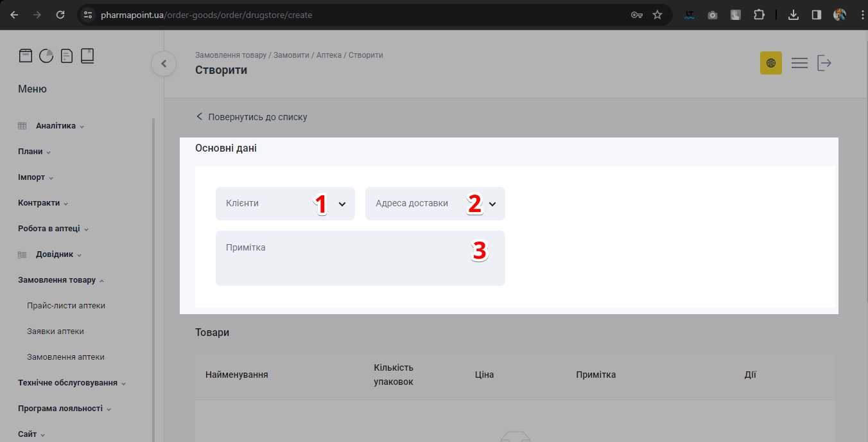Open Замовлення аптеки menu item
868x442 pixels.
tap(65, 357)
